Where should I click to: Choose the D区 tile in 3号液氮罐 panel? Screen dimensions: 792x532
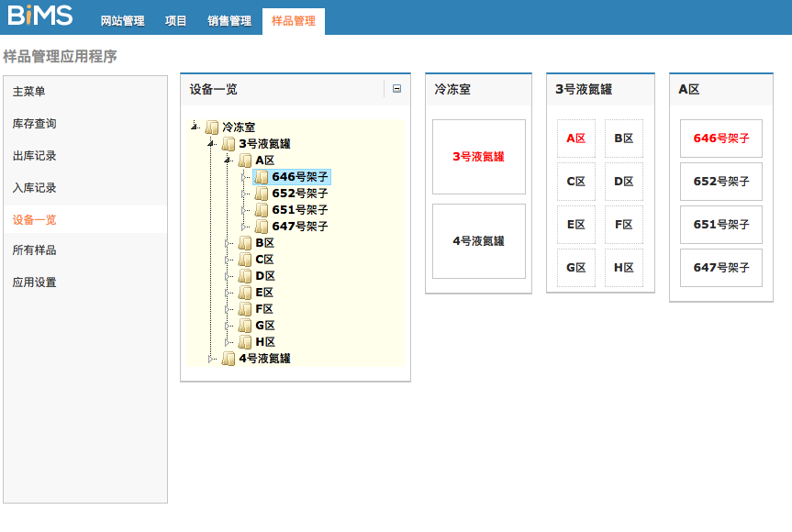coord(624,182)
